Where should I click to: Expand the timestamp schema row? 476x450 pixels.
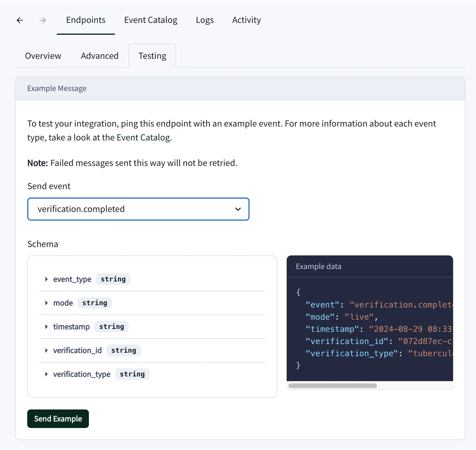[x=152, y=327]
